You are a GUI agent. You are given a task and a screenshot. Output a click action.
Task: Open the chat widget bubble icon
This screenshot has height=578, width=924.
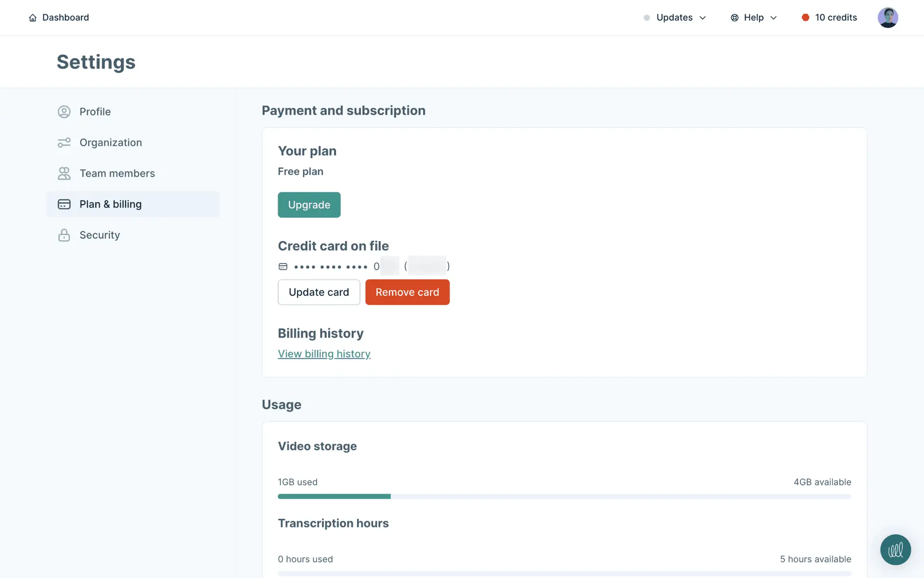coord(895,550)
